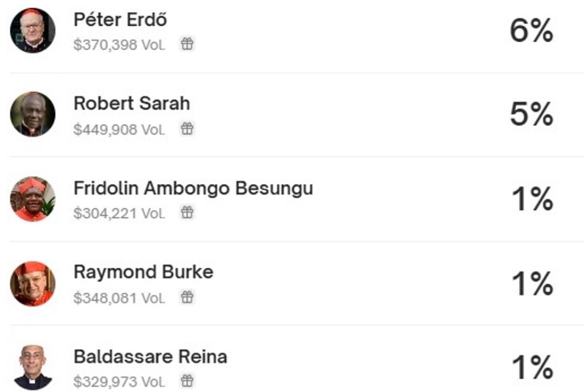Viewport: 584px width, 392px height.
Task: Open the Péter Erdő market name
Action: 120,20
